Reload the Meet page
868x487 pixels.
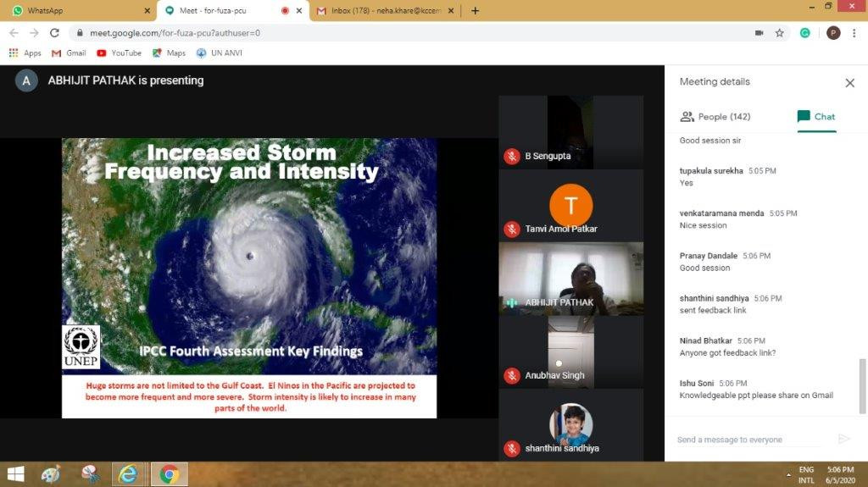54,33
